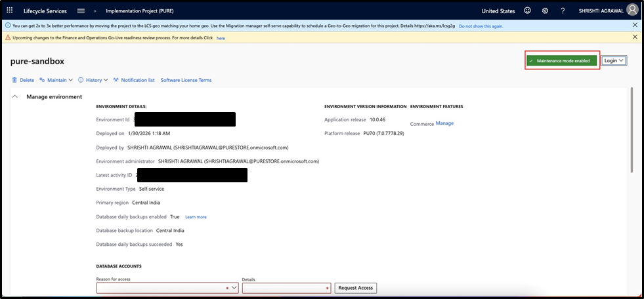644x299 pixels.
Task: Dismiss the yellow Go-Live readiness warning banner
Action: 635,37
